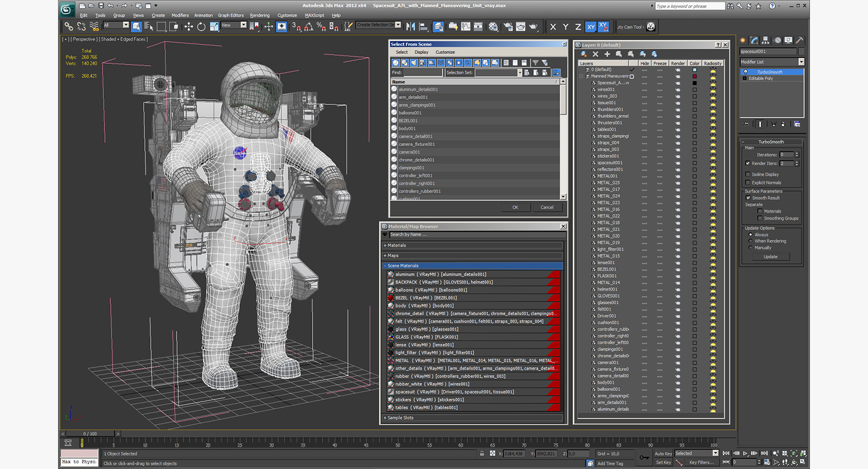Enable Render Iters checkbox
The width and height of the screenshot is (868, 469).
(748, 163)
